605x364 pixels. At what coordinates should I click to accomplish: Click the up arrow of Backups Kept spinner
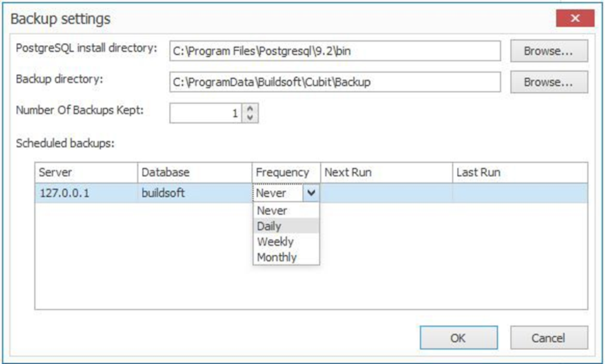pos(250,108)
